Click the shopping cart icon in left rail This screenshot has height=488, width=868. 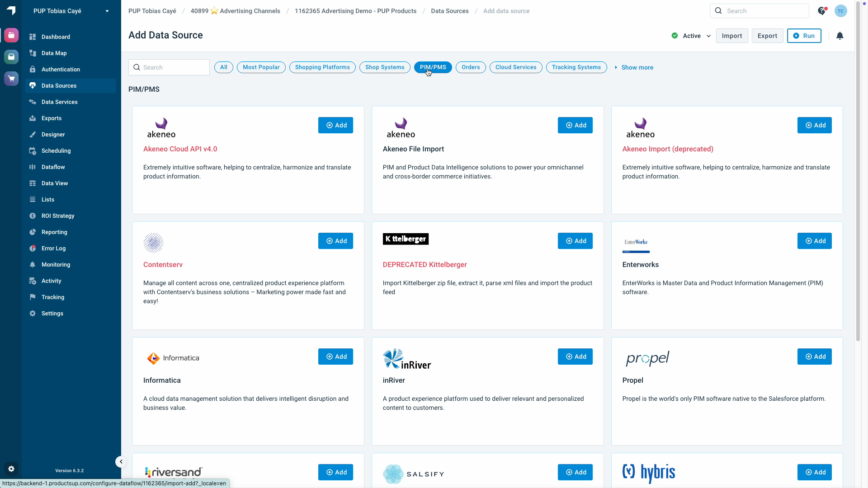11,78
